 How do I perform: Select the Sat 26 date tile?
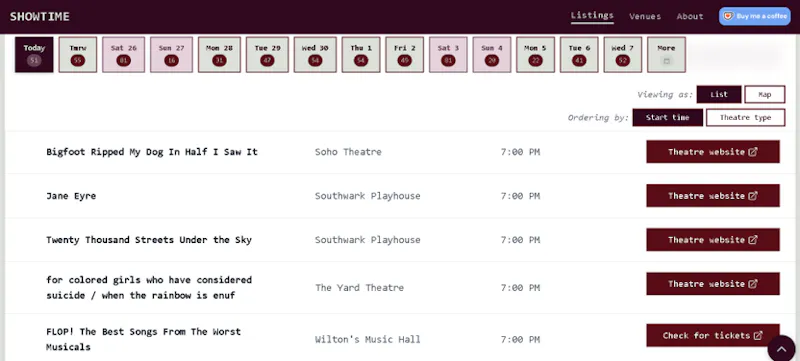tap(123, 55)
